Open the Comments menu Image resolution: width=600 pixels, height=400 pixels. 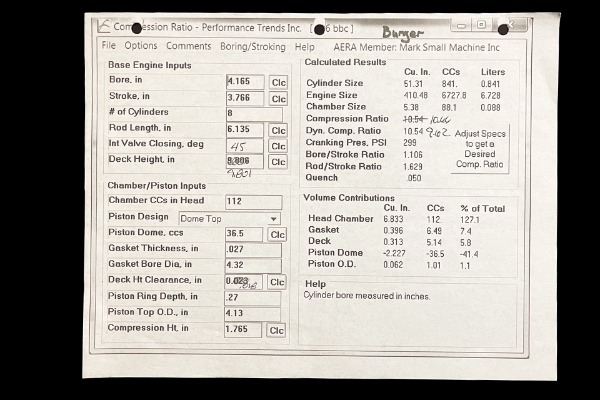pyautogui.click(x=189, y=46)
